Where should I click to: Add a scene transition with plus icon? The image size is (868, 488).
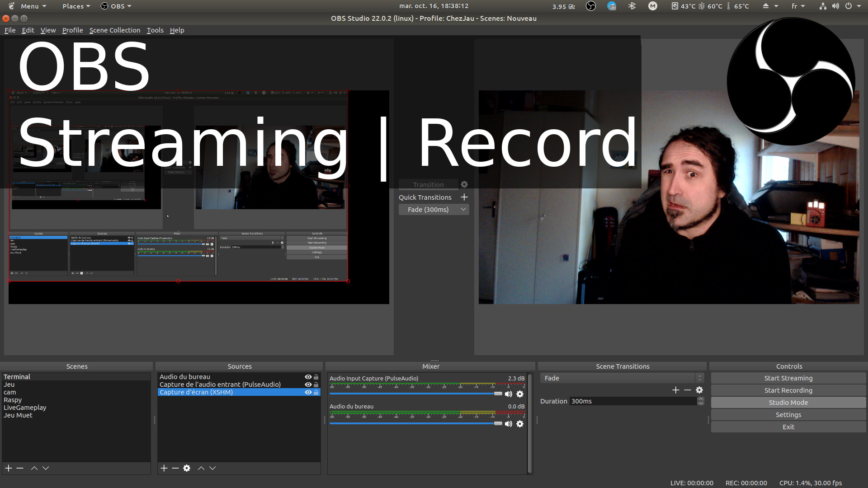[x=676, y=390]
